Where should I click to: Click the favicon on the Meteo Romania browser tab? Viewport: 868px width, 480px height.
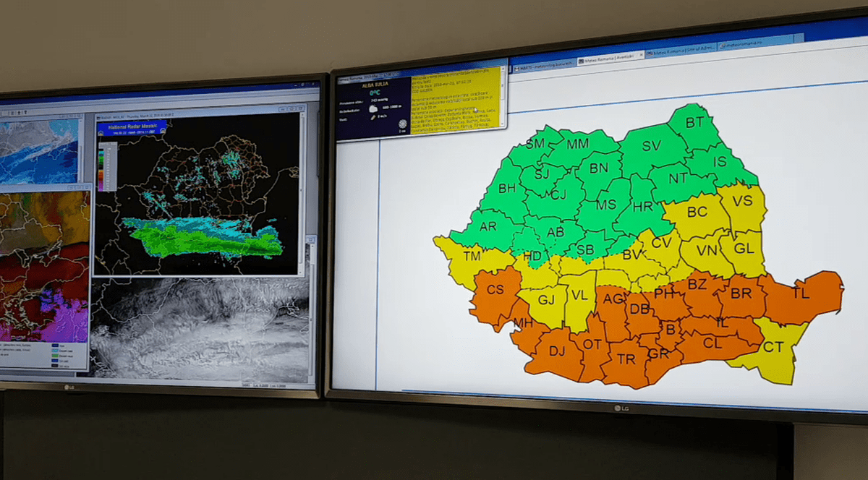click(x=580, y=60)
